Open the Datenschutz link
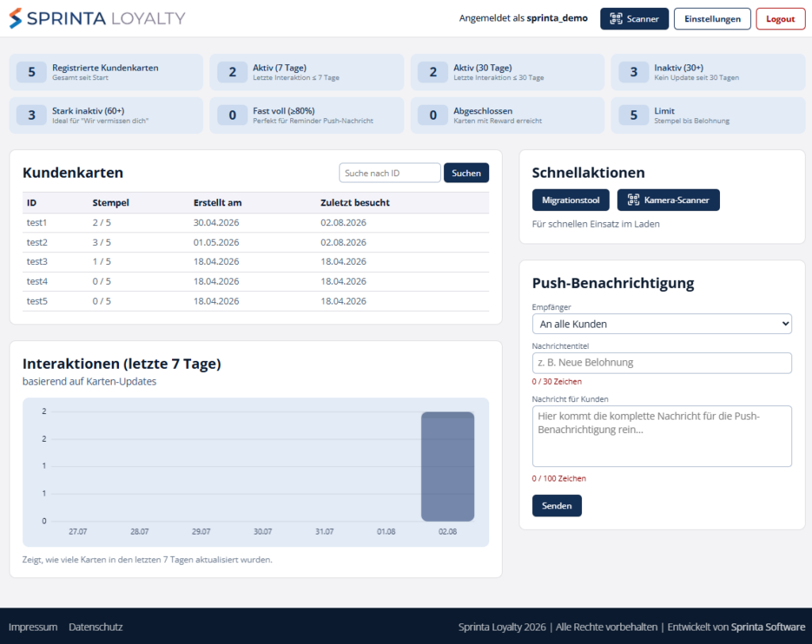 click(x=95, y=627)
